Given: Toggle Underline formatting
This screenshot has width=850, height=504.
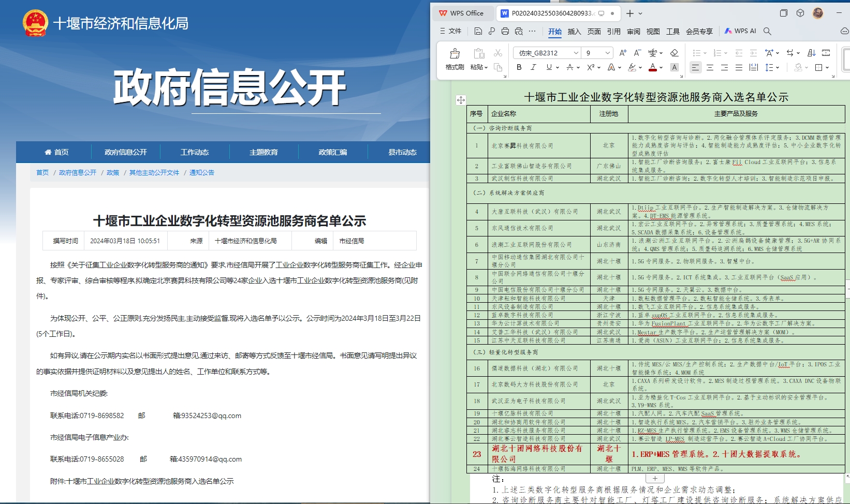Looking at the screenshot, I should 549,67.
